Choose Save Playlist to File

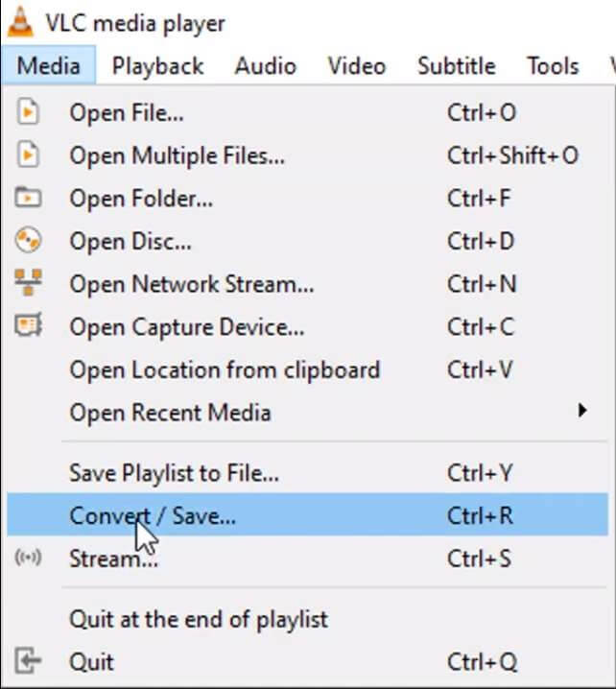[x=174, y=472]
